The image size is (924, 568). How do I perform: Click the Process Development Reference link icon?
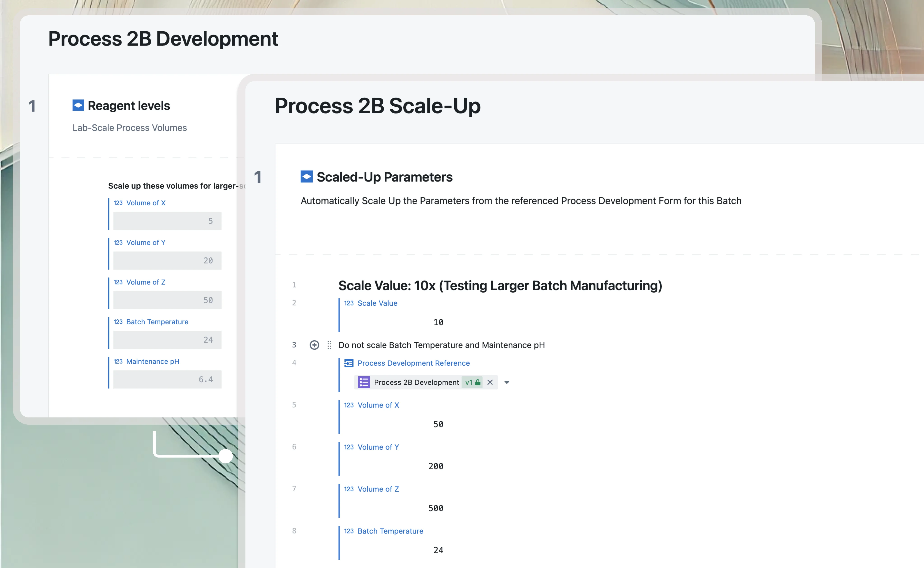pyautogui.click(x=349, y=363)
